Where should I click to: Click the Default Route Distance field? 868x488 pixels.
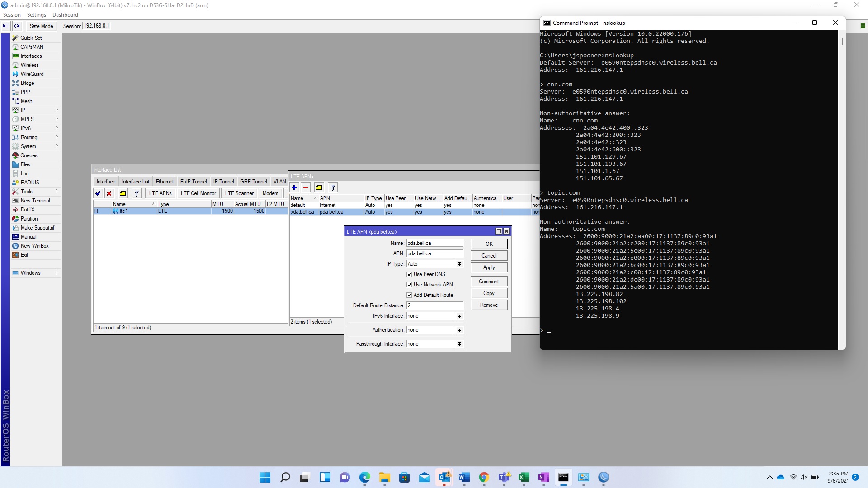pos(434,305)
